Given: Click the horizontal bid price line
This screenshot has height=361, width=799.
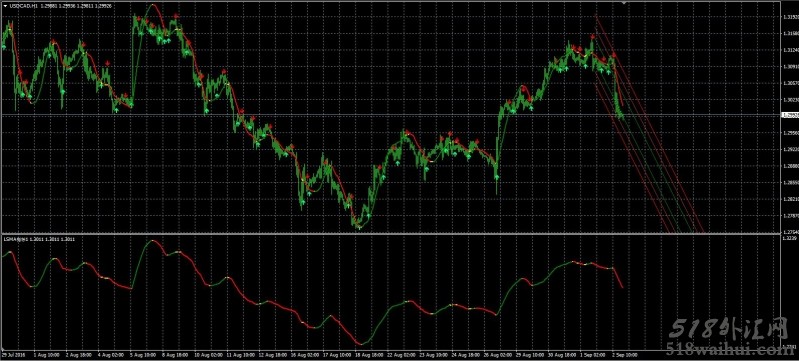Looking at the screenshot, I should (390, 115).
